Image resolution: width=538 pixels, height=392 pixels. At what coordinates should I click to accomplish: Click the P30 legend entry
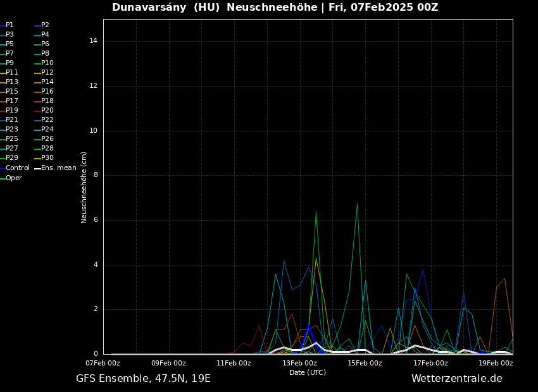pyautogui.click(x=48, y=158)
